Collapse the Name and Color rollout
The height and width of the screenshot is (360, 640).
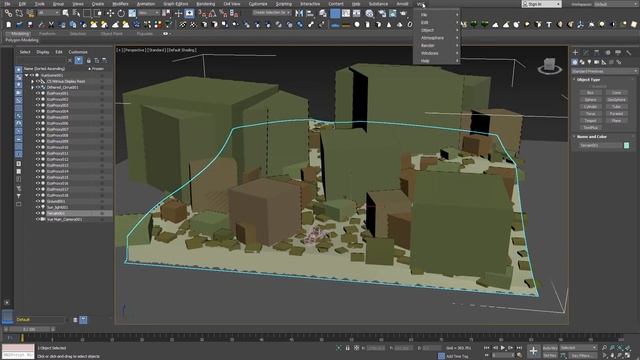(x=591, y=137)
